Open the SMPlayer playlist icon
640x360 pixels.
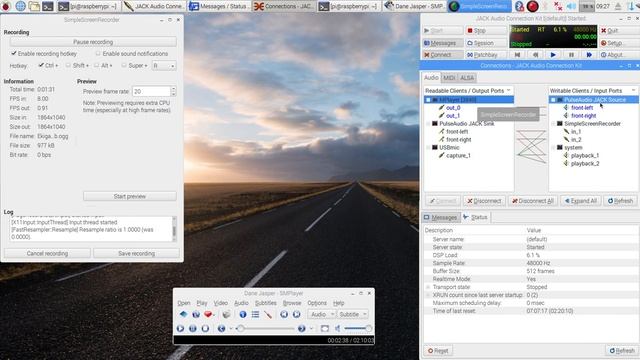[x=255, y=314]
